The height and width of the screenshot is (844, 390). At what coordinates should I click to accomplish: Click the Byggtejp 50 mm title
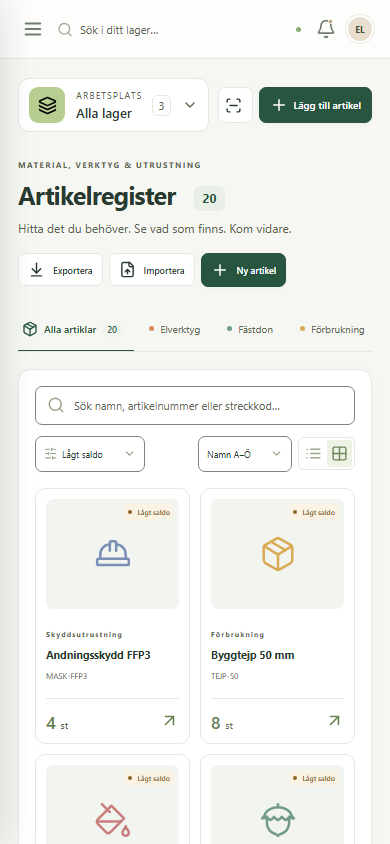pos(253,656)
